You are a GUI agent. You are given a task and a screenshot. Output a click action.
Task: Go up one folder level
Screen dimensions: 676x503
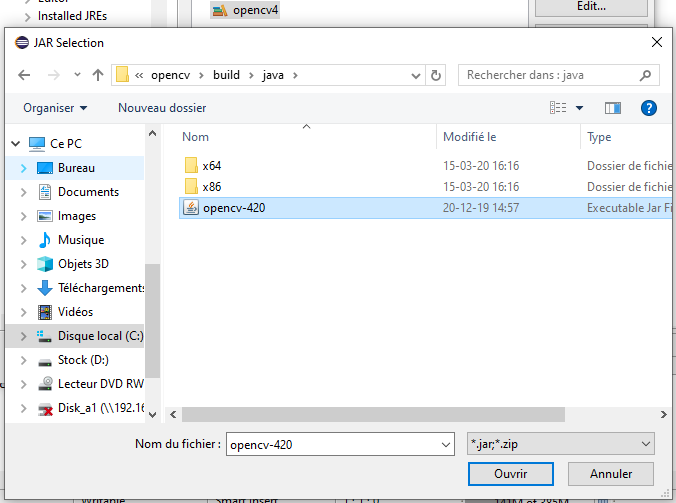click(x=98, y=75)
